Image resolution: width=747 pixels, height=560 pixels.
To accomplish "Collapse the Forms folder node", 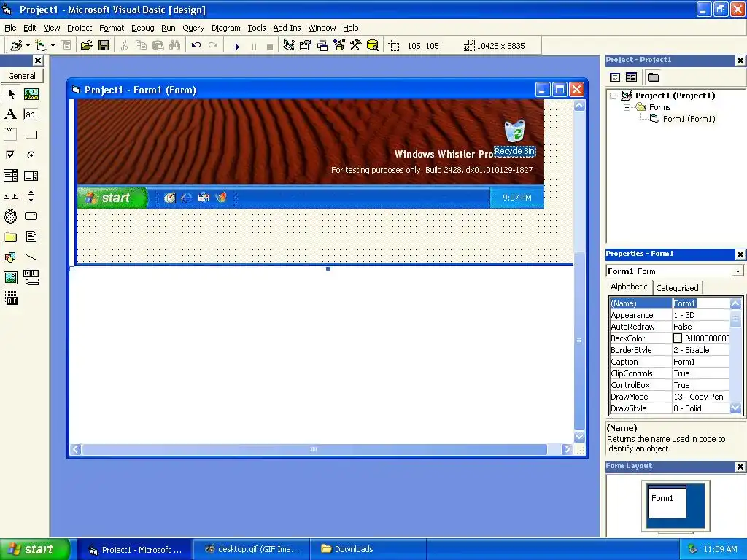I will [627, 108].
